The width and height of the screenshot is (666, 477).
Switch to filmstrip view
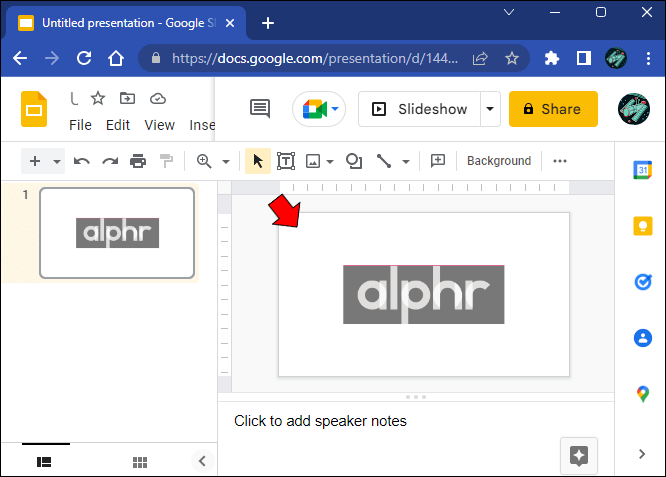coord(44,462)
